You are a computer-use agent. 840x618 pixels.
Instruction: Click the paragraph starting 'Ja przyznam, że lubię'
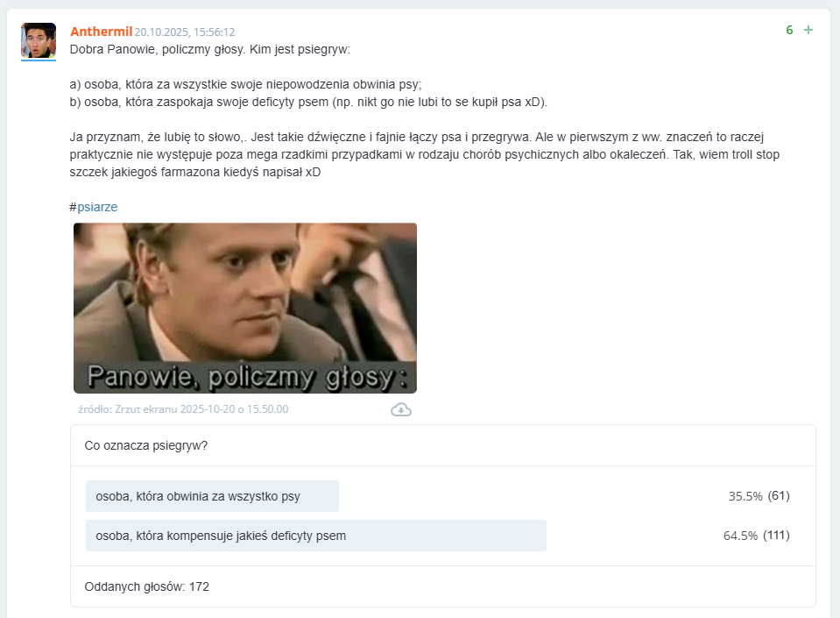[424, 154]
